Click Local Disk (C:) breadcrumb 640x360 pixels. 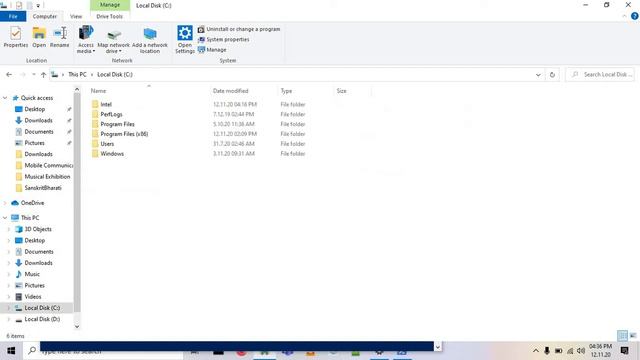click(x=115, y=75)
